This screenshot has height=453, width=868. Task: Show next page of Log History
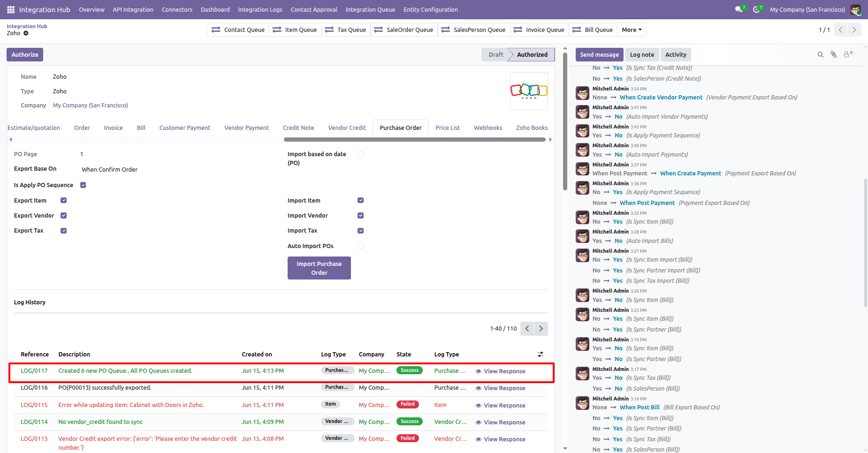click(541, 329)
